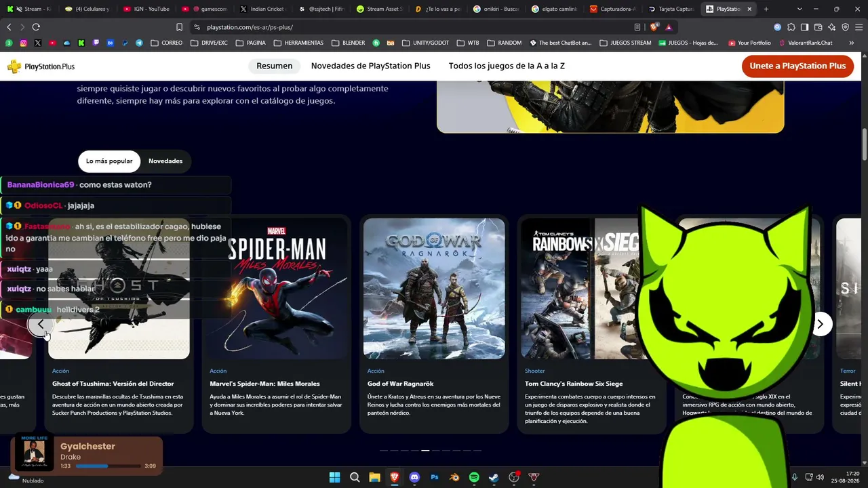The image size is (868, 488).
Task: Open the PAGINA bookmark folder
Action: pyautogui.click(x=250, y=43)
